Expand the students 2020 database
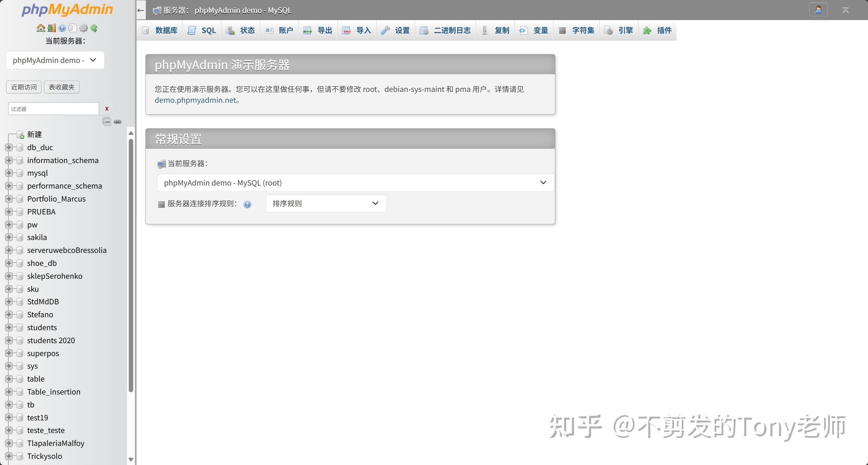 click(x=9, y=340)
